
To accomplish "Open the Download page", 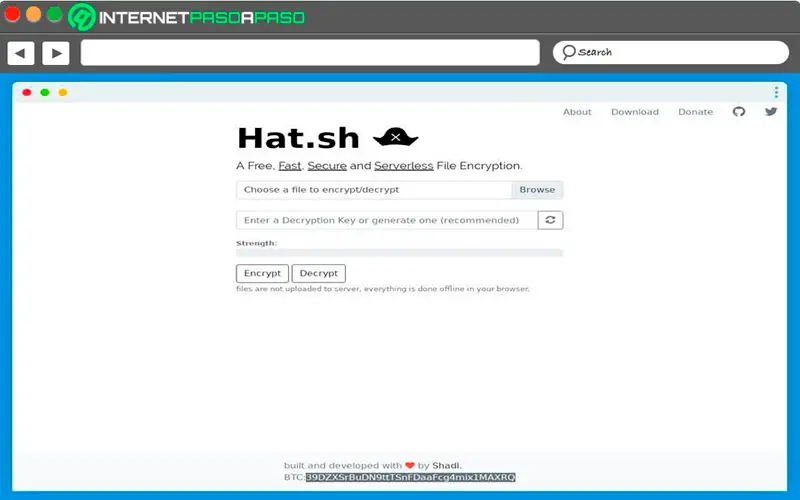I will 635,112.
